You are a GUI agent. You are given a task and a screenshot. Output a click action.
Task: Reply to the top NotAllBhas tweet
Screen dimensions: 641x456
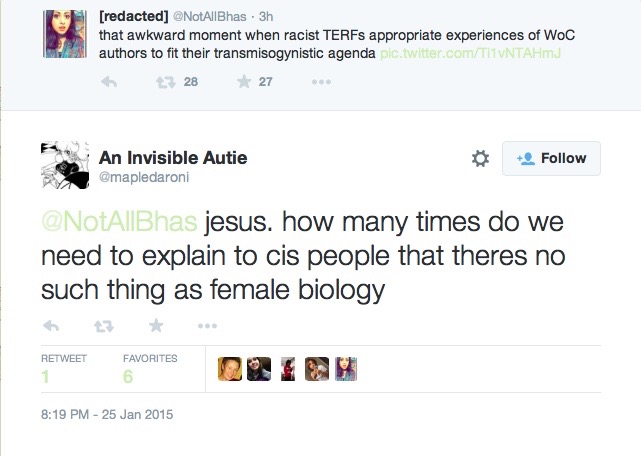tap(111, 82)
